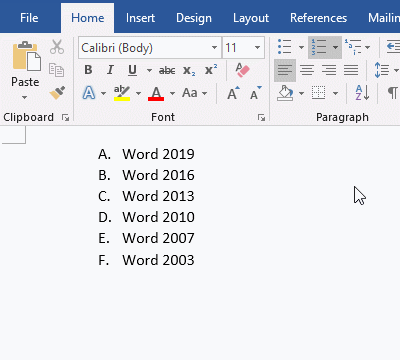Justify the paragraph text
The height and width of the screenshot is (360, 400).
pyautogui.click(x=351, y=70)
